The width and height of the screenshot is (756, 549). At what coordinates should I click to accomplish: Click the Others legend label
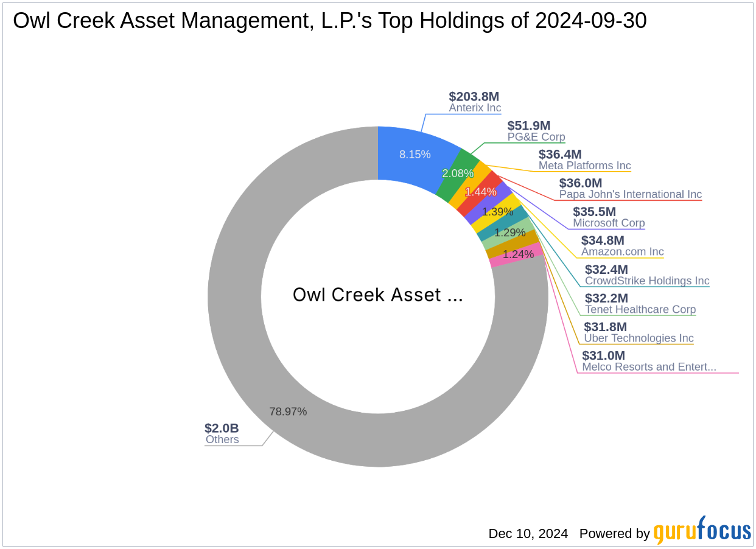click(x=222, y=439)
